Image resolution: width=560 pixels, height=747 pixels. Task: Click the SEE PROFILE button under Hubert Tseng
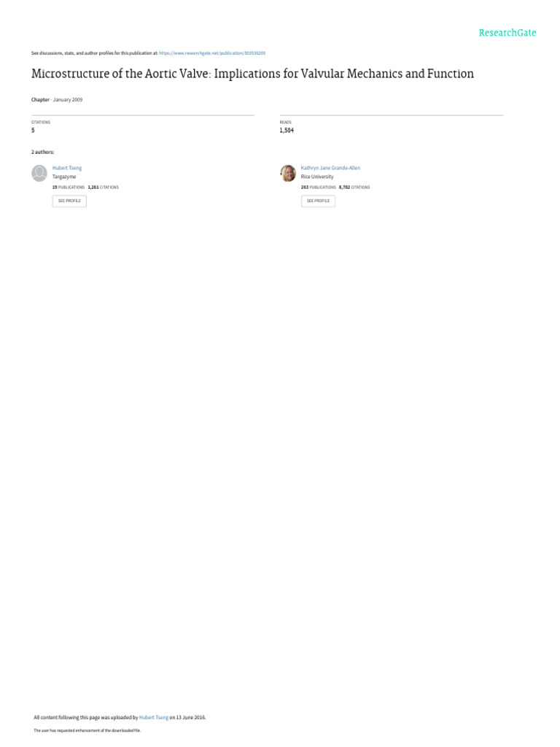click(69, 201)
